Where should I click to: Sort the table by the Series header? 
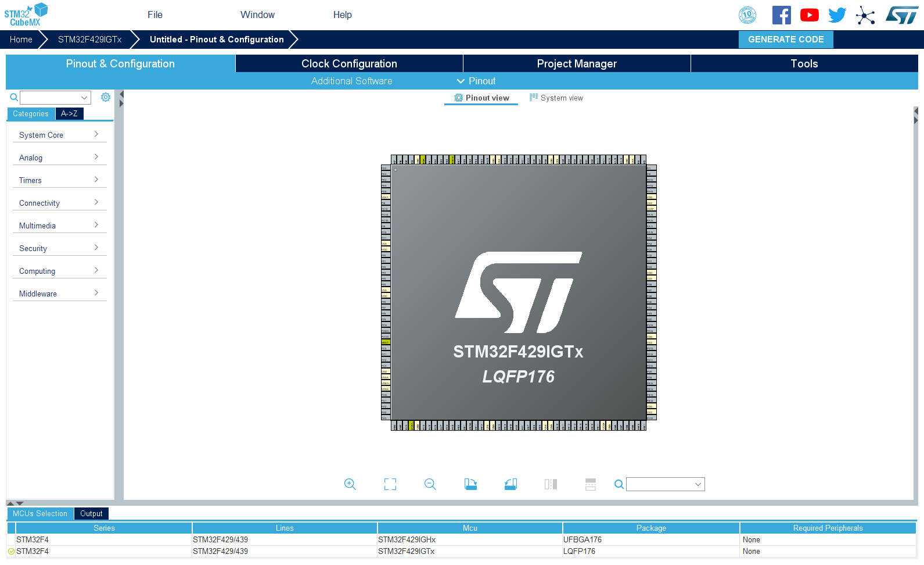[x=104, y=528]
